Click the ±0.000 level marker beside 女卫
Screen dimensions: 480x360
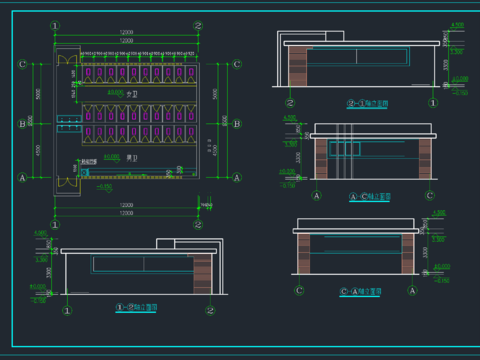(x=116, y=93)
